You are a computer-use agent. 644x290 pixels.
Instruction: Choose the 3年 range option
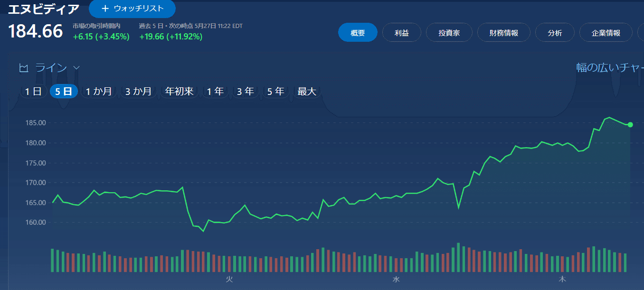tap(246, 92)
